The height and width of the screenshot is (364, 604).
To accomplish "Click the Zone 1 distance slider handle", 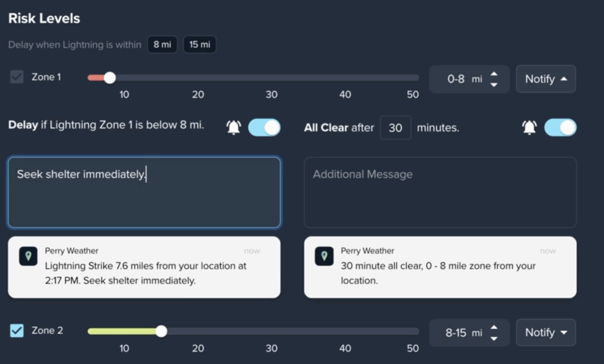I will [x=109, y=77].
